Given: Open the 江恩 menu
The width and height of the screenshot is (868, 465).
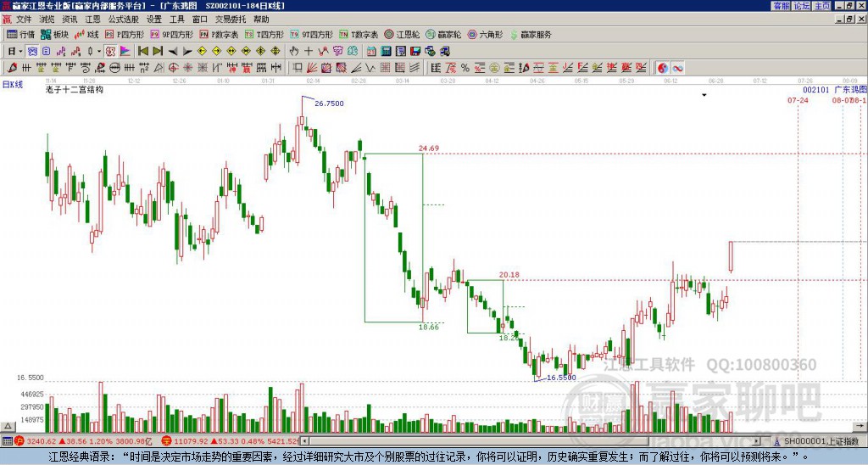Looking at the screenshot, I should [93, 20].
